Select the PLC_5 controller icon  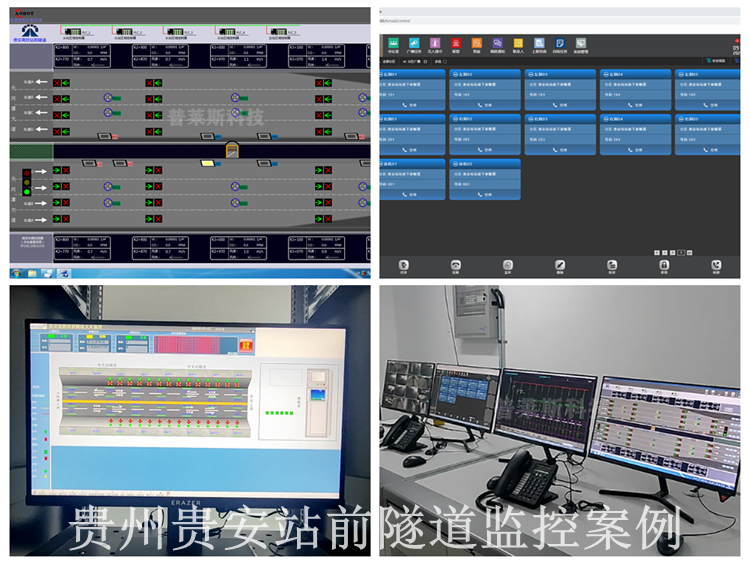tap(279, 32)
